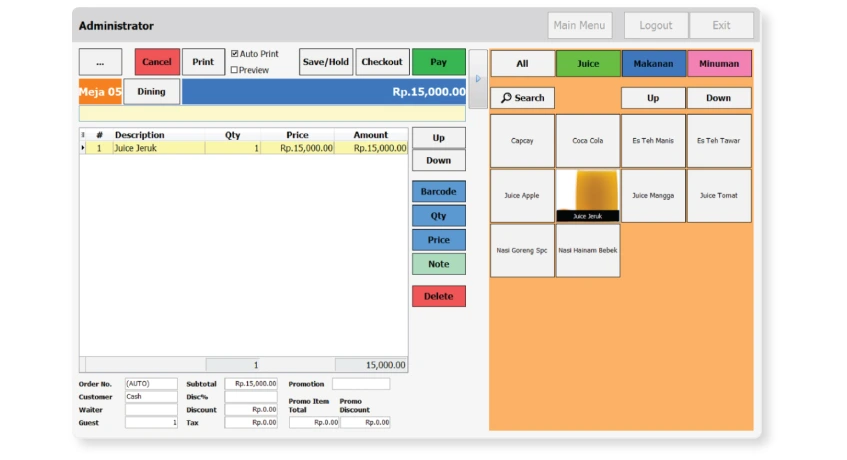
Task: Click Down in the product panel
Action: [718, 98]
